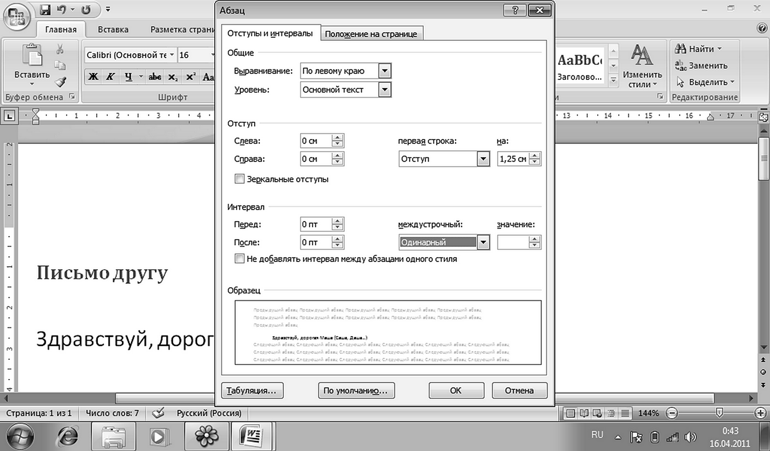Open undo history dropdown arrow
770x451 pixels.
click(x=73, y=9)
